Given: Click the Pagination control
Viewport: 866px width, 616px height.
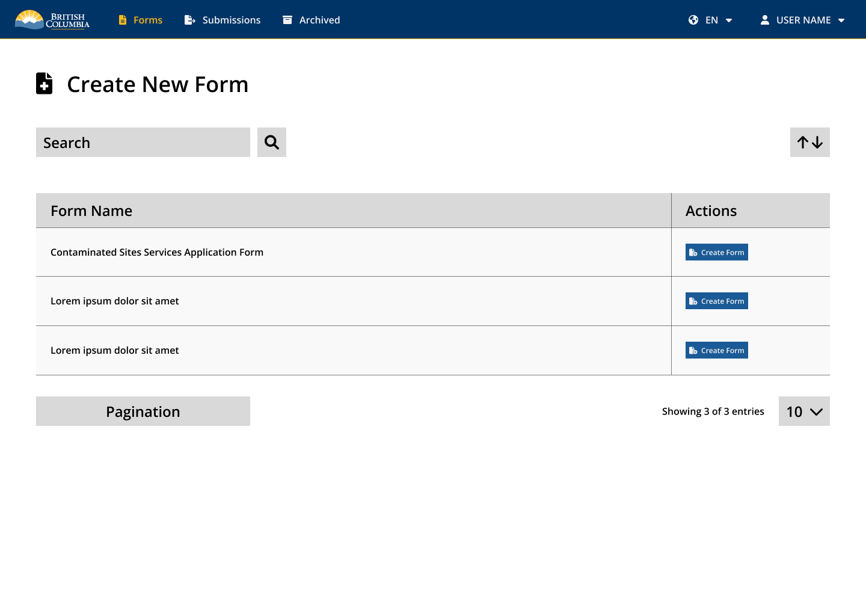Looking at the screenshot, I should click(x=143, y=411).
